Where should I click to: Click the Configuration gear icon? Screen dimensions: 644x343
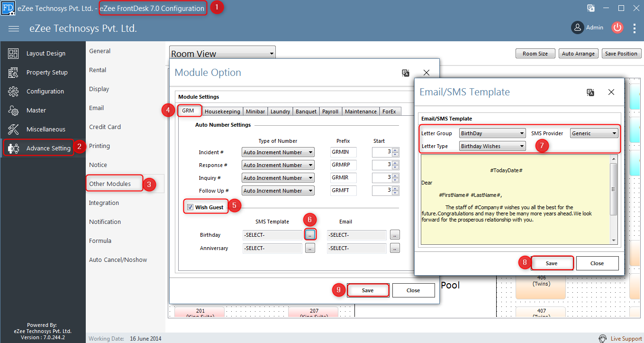coord(13,92)
